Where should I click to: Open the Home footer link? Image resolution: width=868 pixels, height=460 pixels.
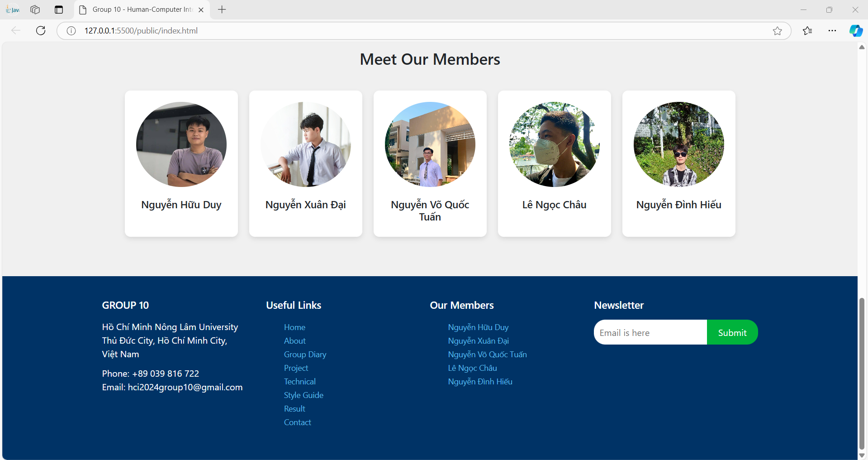[x=294, y=327]
